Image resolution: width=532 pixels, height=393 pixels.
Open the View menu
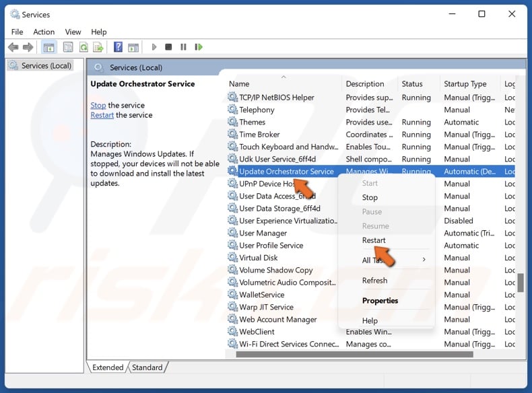tap(73, 32)
